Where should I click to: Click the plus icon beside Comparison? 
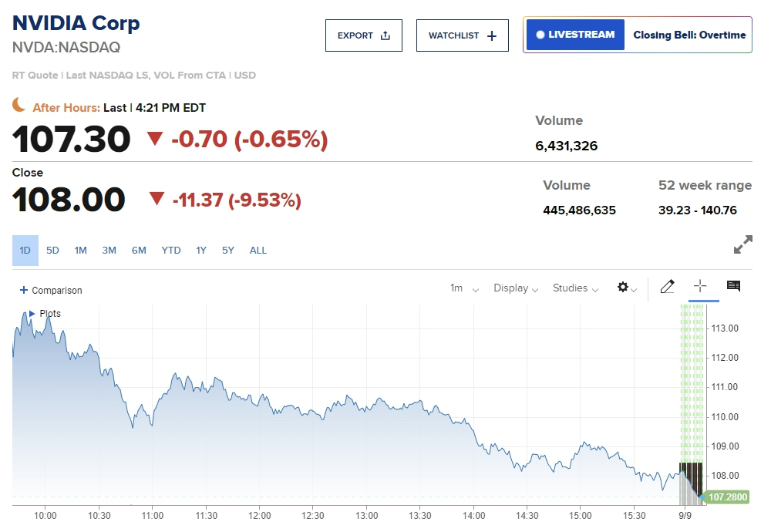24,291
